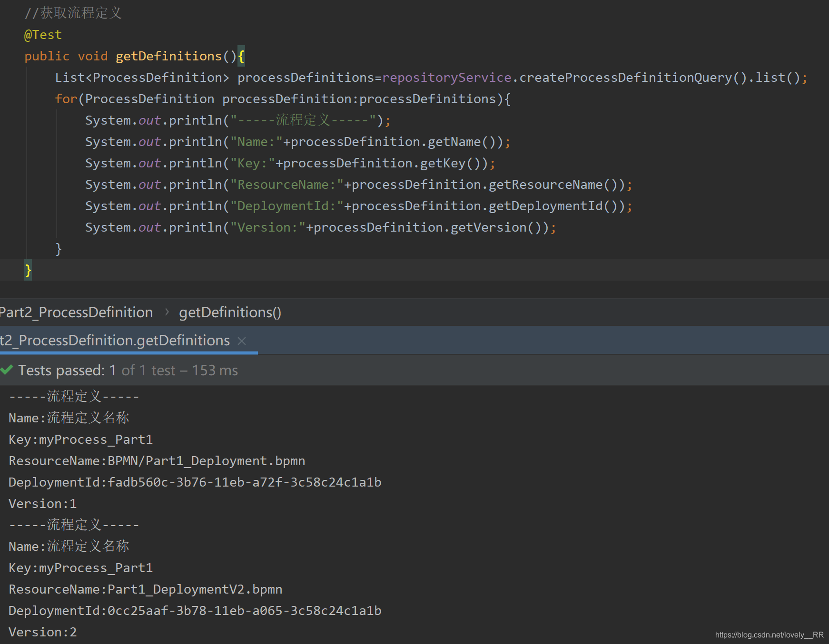Click Part2_ProcessDefinition in the breadcrumb
This screenshot has height=644, width=829.
76,312
